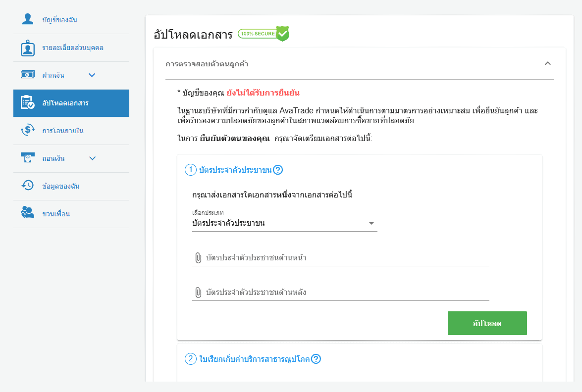Image resolution: width=582 pixels, height=392 pixels.
Task: Click the ID badge icon for รายละเอียดส่วนบุคคล
Action: tap(28, 48)
